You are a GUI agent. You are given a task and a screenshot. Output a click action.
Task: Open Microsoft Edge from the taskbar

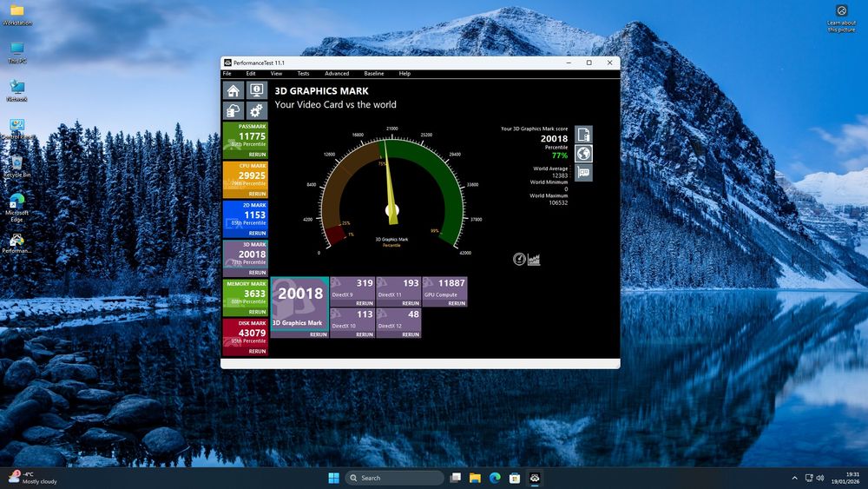tap(495, 478)
